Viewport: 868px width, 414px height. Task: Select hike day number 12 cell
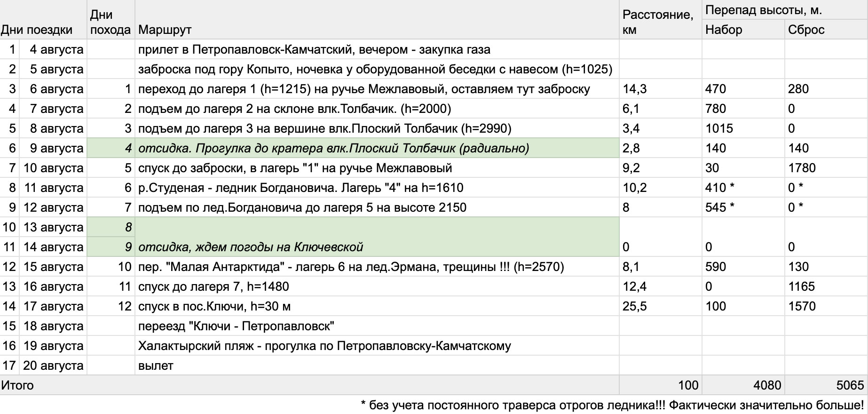coord(111,306)
